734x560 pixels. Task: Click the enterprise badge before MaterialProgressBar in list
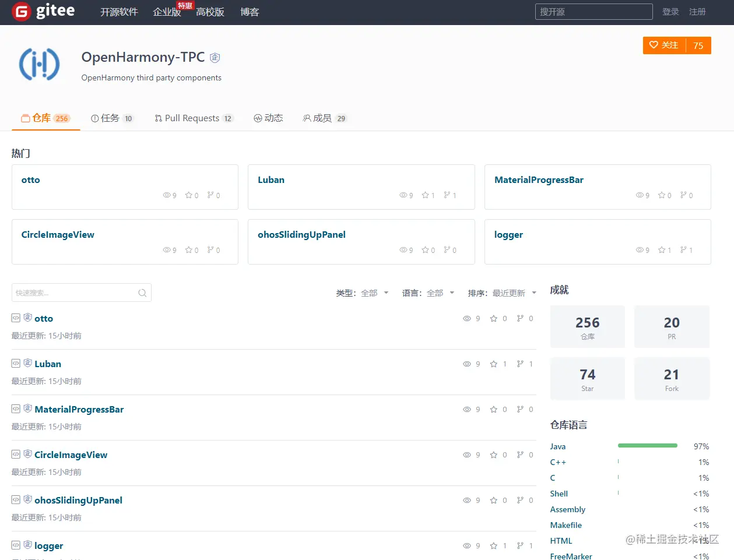tap(27, 408)
